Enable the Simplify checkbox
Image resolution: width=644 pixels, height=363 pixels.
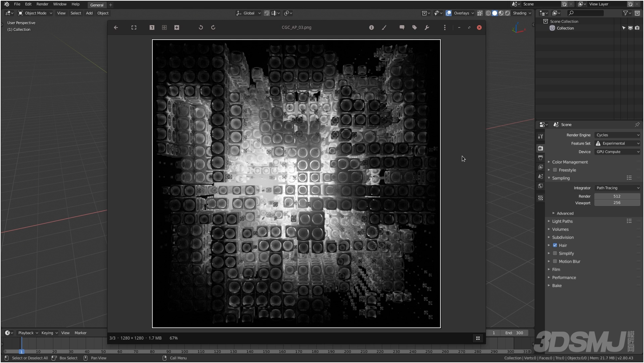(555, 253)
